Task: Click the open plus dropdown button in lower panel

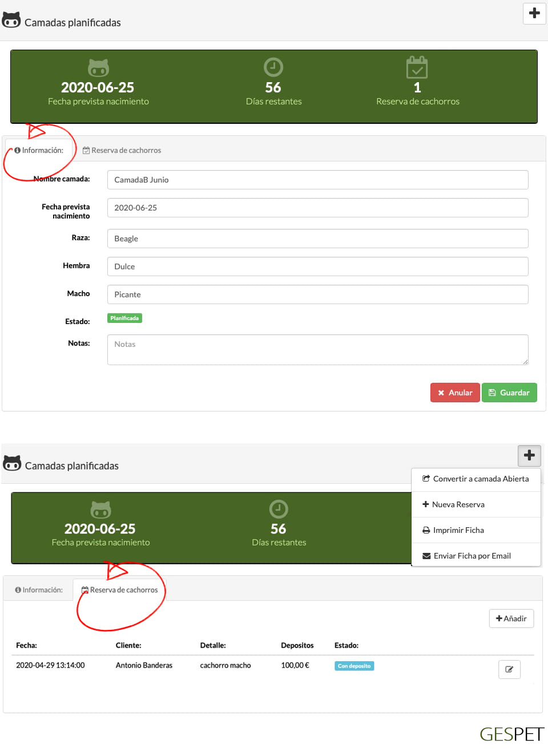Action: (529, 455)
